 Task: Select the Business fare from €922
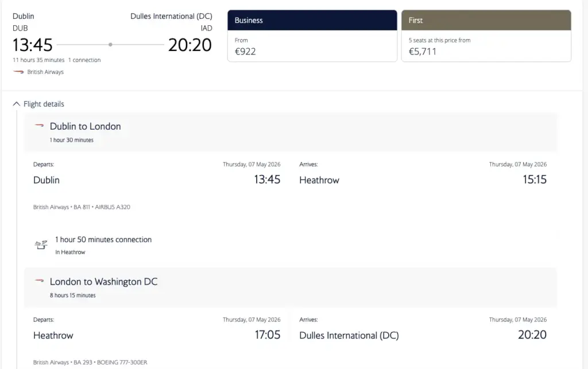[312, 36]
